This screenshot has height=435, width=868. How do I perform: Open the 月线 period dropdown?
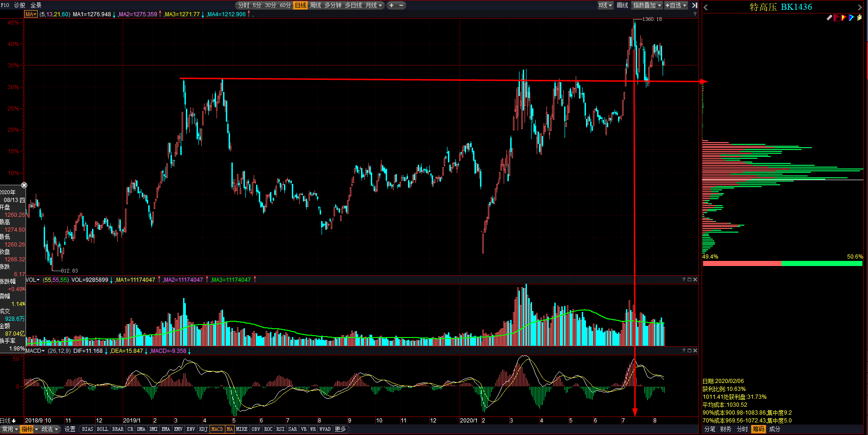(374, 5)
